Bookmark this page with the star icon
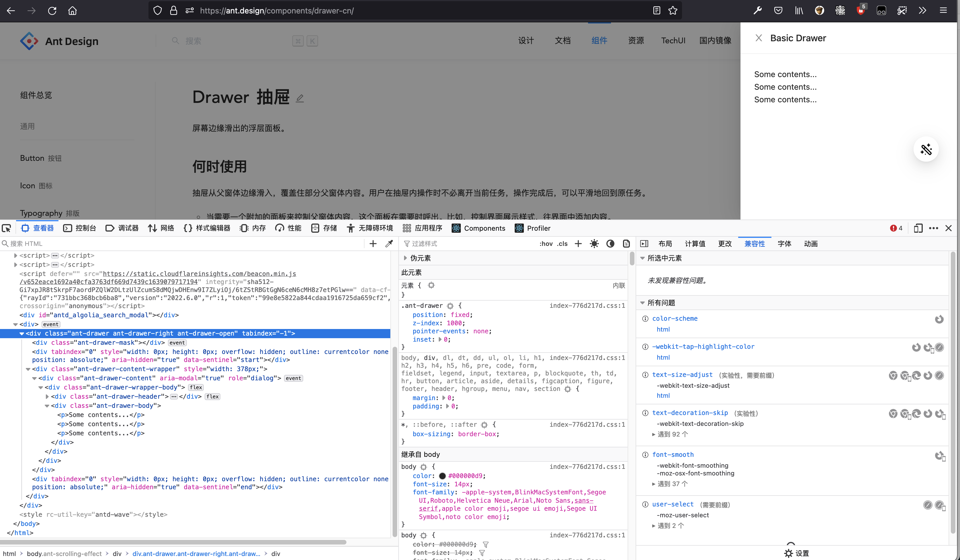 pyautogui.click(x=673, y=10)
